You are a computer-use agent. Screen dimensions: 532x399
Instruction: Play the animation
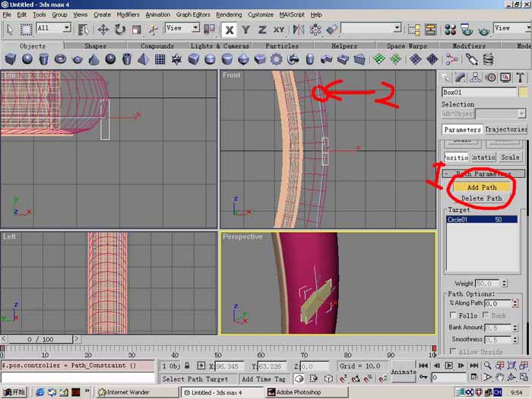click(449, 366)
